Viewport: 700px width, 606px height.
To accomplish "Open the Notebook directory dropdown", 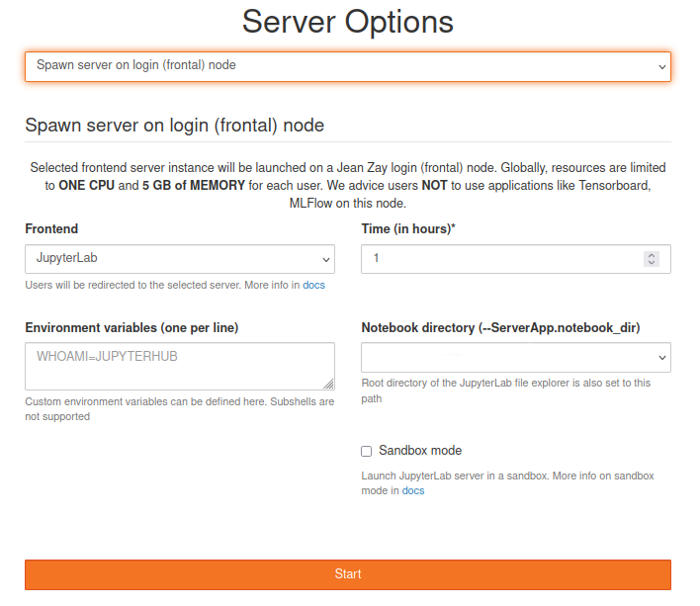I will (x=515, y=357).
